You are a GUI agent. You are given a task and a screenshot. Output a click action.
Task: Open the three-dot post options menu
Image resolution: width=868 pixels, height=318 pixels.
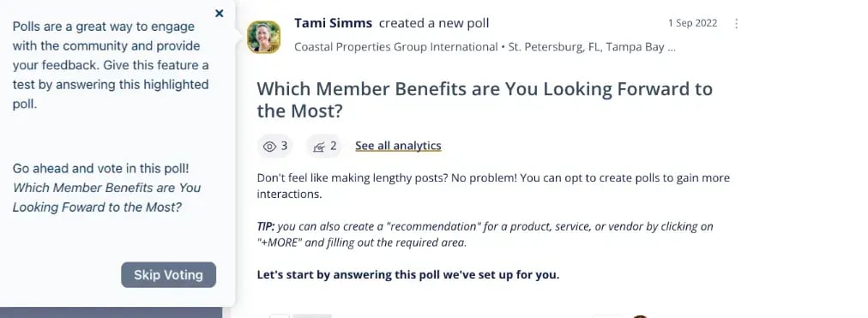point(736,23)
